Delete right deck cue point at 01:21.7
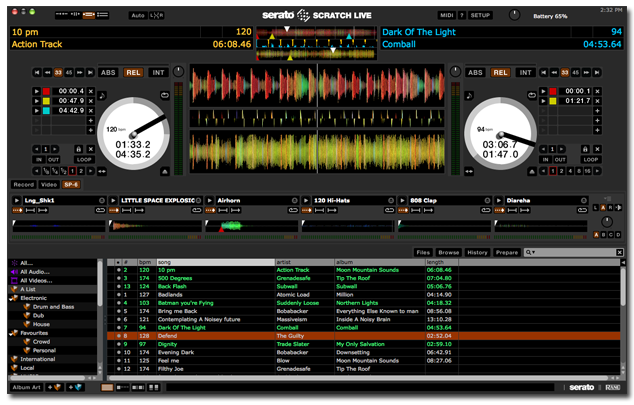Image resolution: width=634 pixels, height=405 pixels. (597, 101)
